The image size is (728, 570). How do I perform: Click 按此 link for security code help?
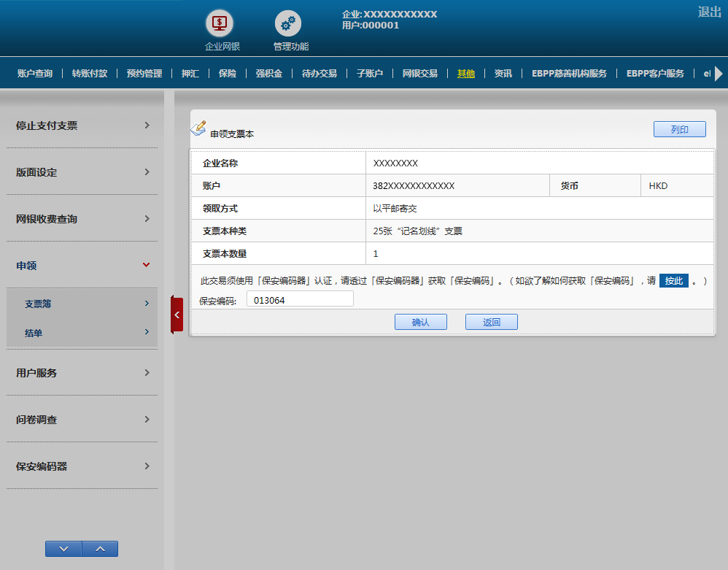coord(674,281)
